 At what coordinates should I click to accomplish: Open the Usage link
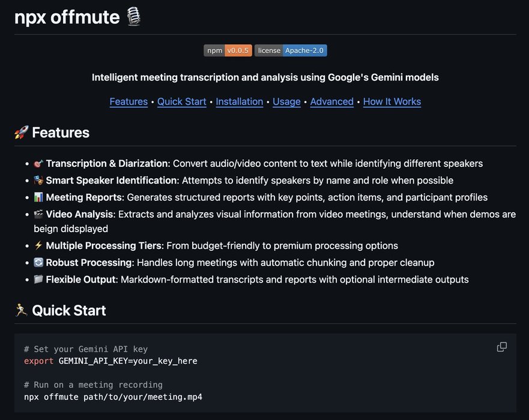click(x=286, y=102)
